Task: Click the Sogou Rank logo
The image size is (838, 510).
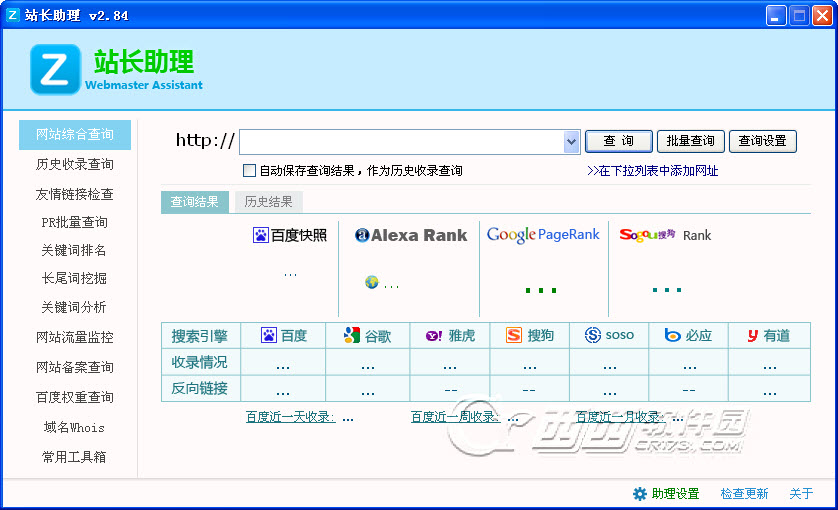Action: (665, 235)
